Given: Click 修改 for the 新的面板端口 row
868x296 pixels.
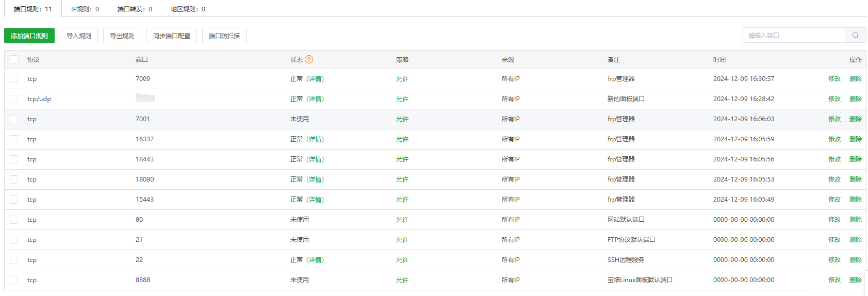Looking at the screenshot, I should click(834, 99).
